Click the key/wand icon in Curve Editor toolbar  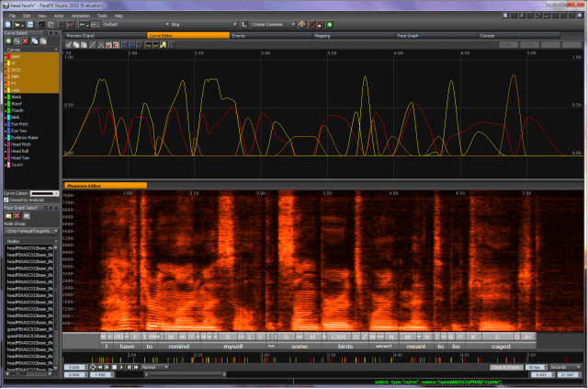[164, 45]
